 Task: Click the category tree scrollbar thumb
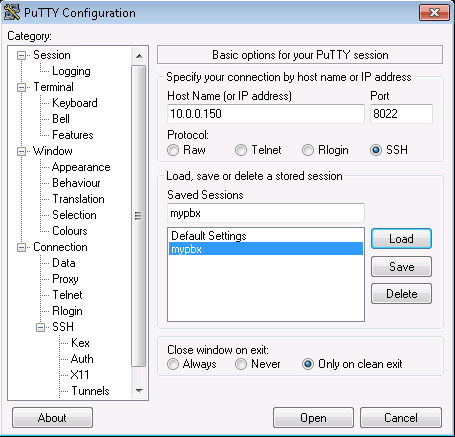point(139,216)
